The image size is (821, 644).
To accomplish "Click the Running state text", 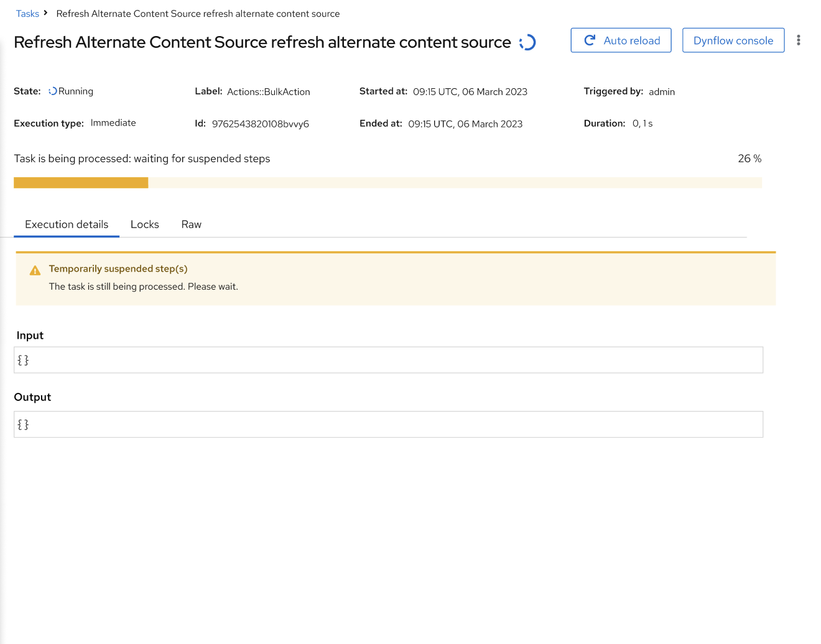I will point(76,91).
